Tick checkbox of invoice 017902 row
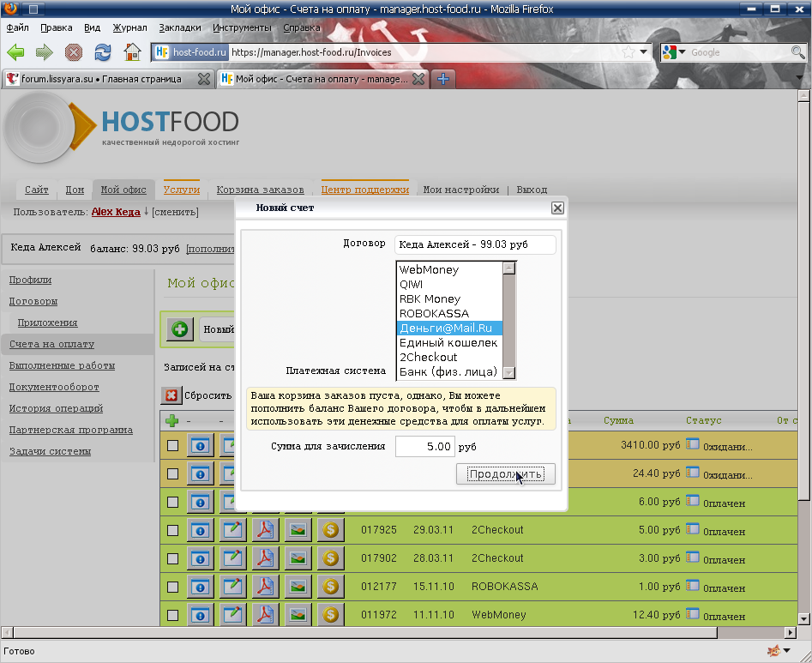812x663 pixels. click(x=173, y=558)
